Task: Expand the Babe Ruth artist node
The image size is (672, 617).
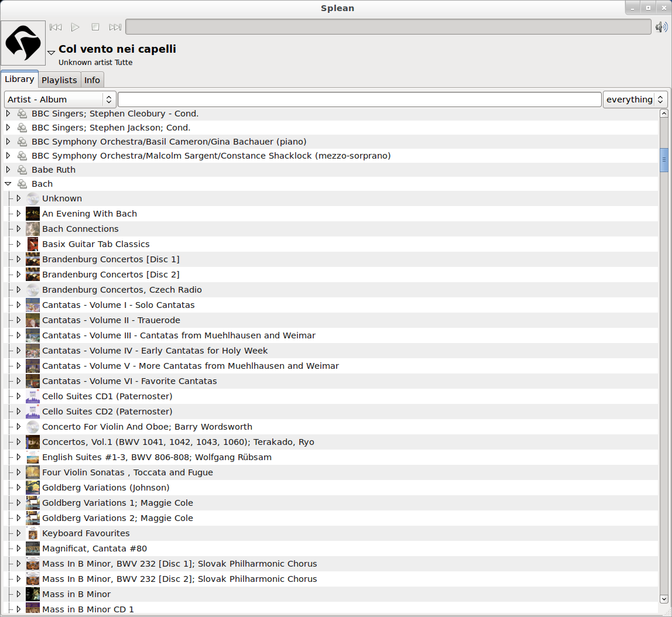Action: tap(8, 170)
